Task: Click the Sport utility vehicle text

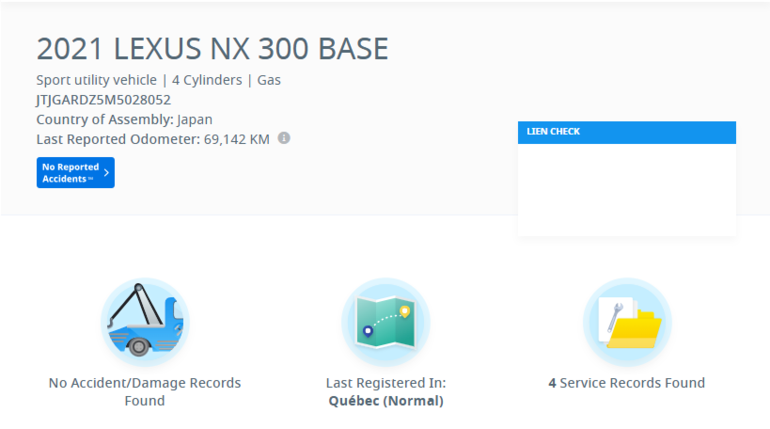Action: pos(95,80)
